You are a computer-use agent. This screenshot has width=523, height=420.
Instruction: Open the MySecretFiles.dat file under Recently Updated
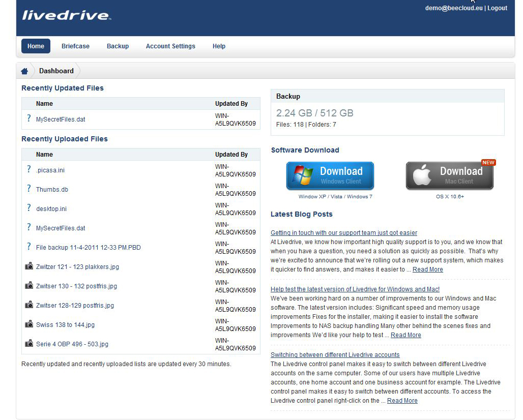(61, 119)
